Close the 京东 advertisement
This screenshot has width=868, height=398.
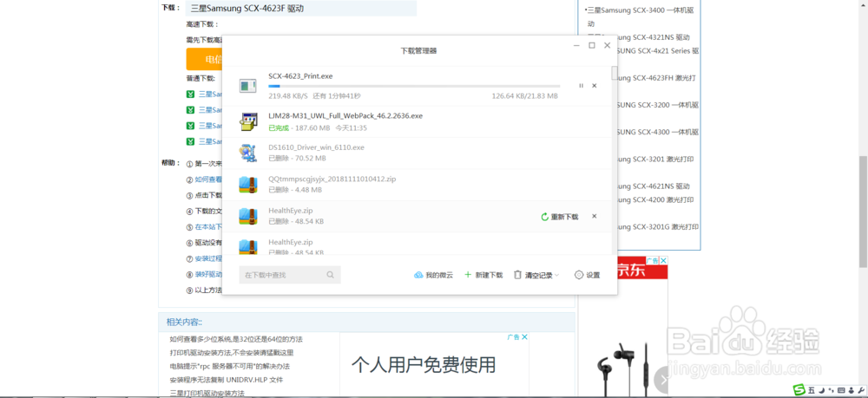pos(664,260)
